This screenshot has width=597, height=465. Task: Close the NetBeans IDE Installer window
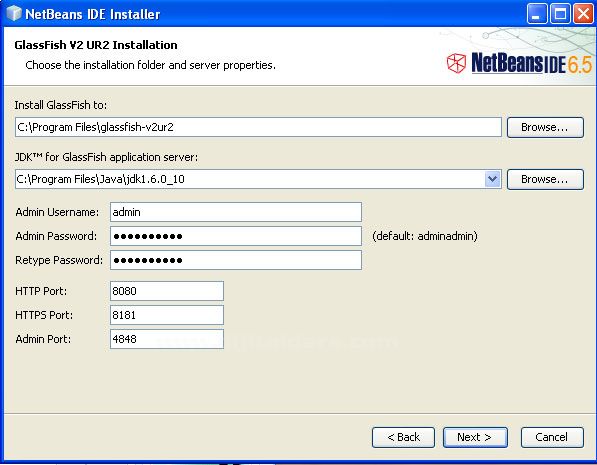(x=583, y=14)
